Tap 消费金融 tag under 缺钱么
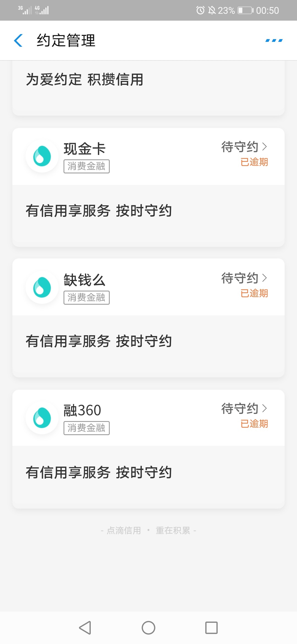Screen dimensions: 297x644 87,298
